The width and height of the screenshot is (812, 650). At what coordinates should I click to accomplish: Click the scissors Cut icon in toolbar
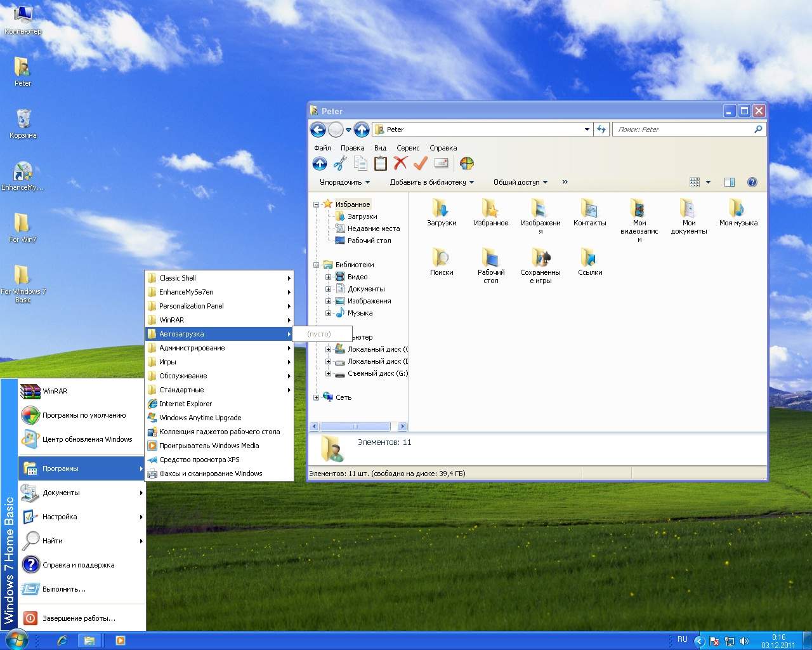(340, 164)
